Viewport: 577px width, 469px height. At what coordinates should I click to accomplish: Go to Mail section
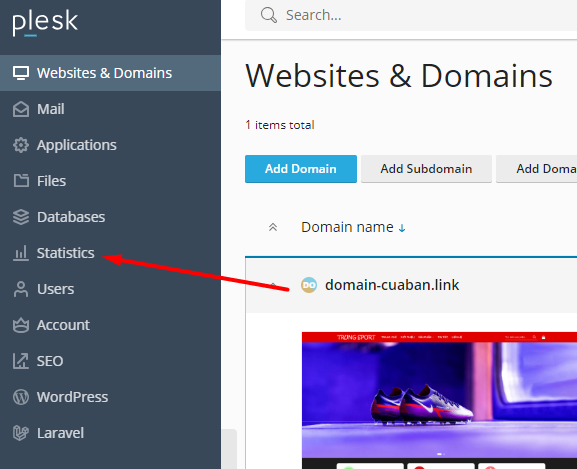[110, 109]
